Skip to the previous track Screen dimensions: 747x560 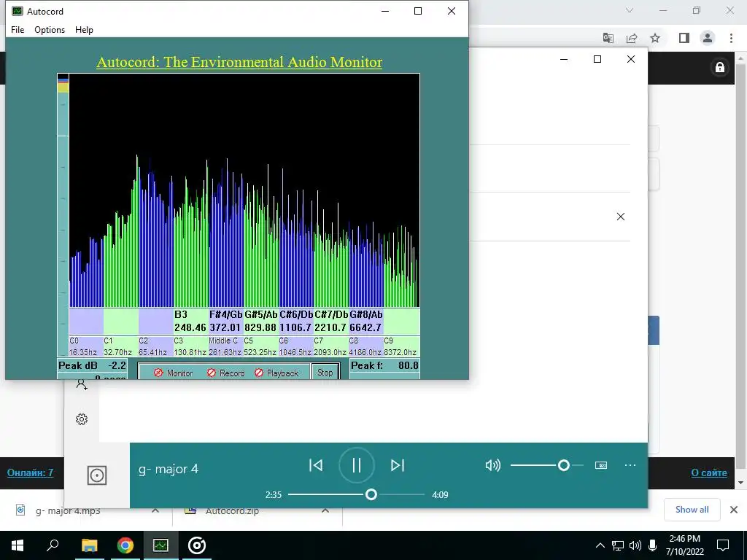316,465
